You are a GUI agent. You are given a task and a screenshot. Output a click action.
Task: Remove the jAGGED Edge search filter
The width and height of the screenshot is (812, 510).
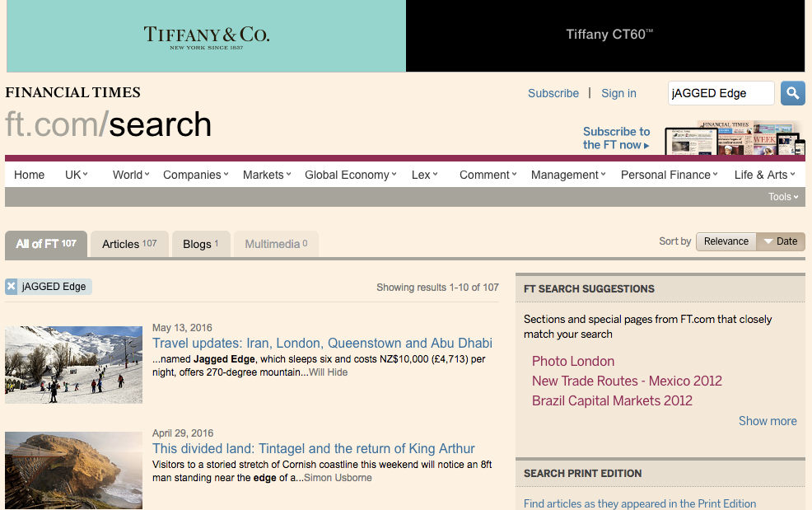click(x=12, y=287)
